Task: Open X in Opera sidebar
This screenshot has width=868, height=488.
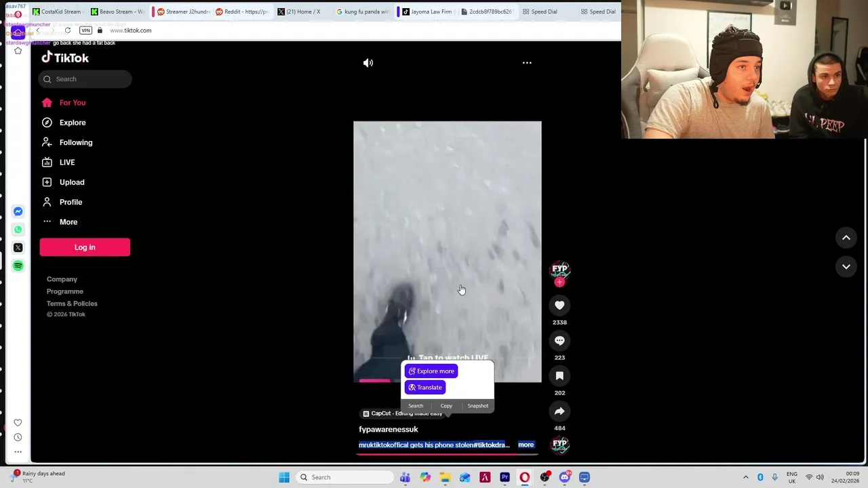Action: tap(18, 248)
